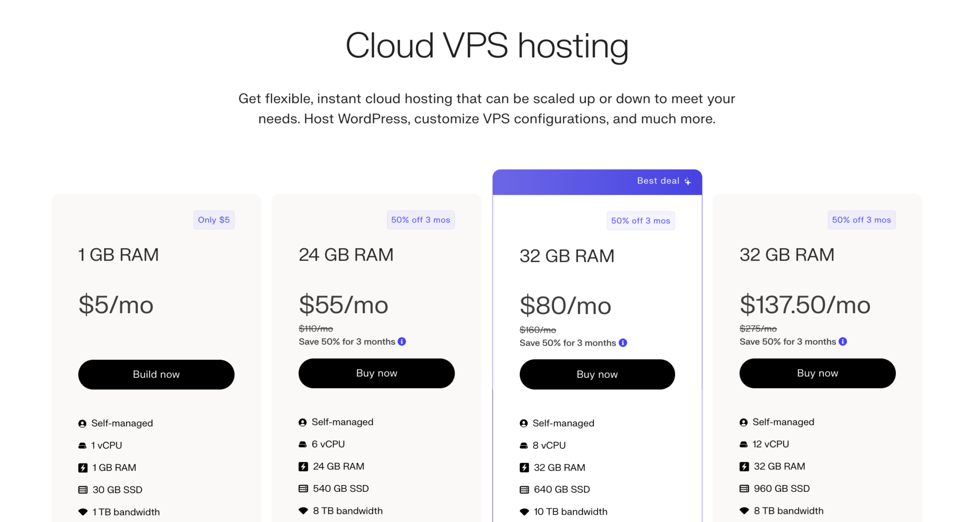Click the info icon next to 32 GB $80 savings text
This screenshot has width=980, height=522.
pyautogui.click(x=623, y=343)
